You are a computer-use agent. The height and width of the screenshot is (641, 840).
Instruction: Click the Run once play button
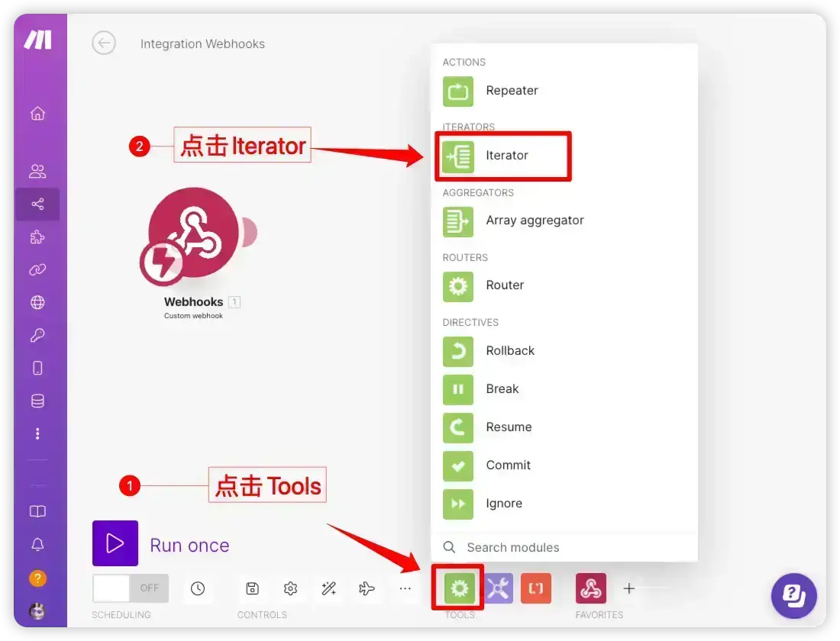click(115, 543)
